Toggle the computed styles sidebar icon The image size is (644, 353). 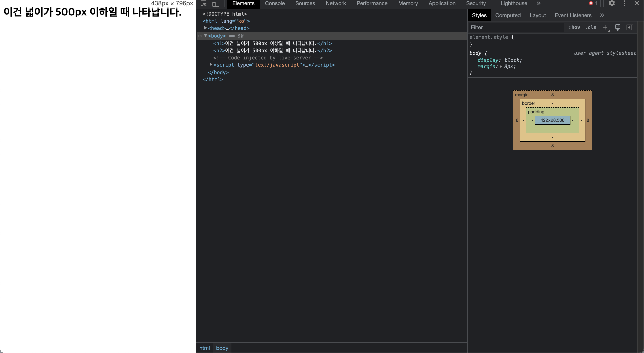[x=629, y=27]
